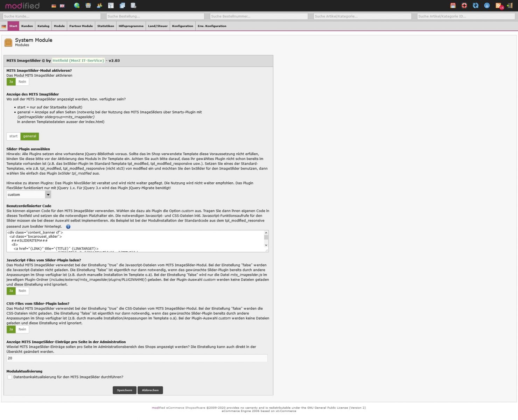Open the Module menu
Screen dimensions: 518x420
tap(59, 26)
